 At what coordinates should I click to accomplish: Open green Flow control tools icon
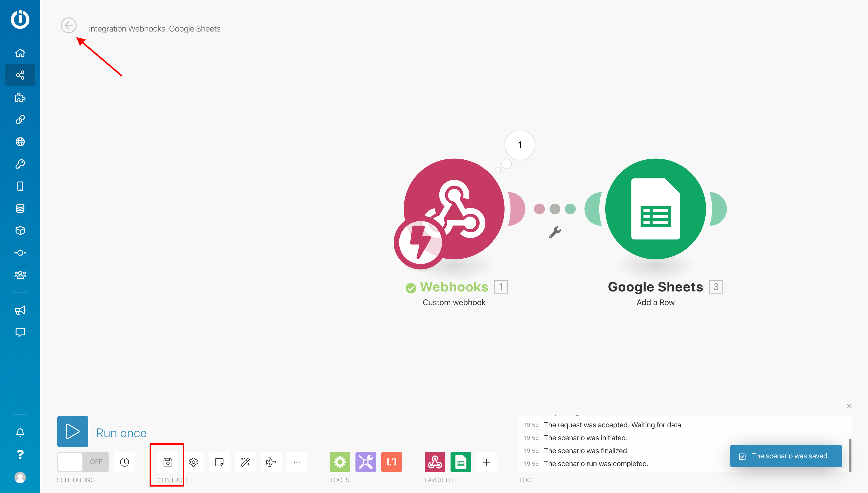(x=340, y=462)
